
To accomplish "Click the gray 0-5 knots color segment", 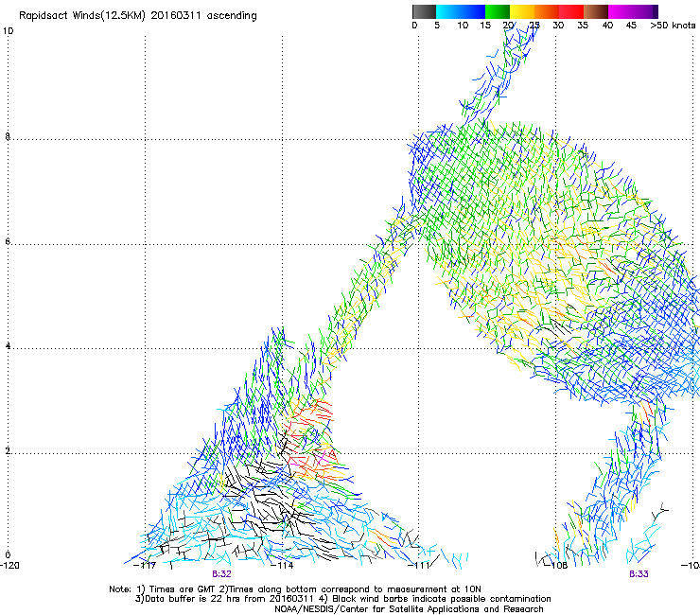I will point(424,11).
